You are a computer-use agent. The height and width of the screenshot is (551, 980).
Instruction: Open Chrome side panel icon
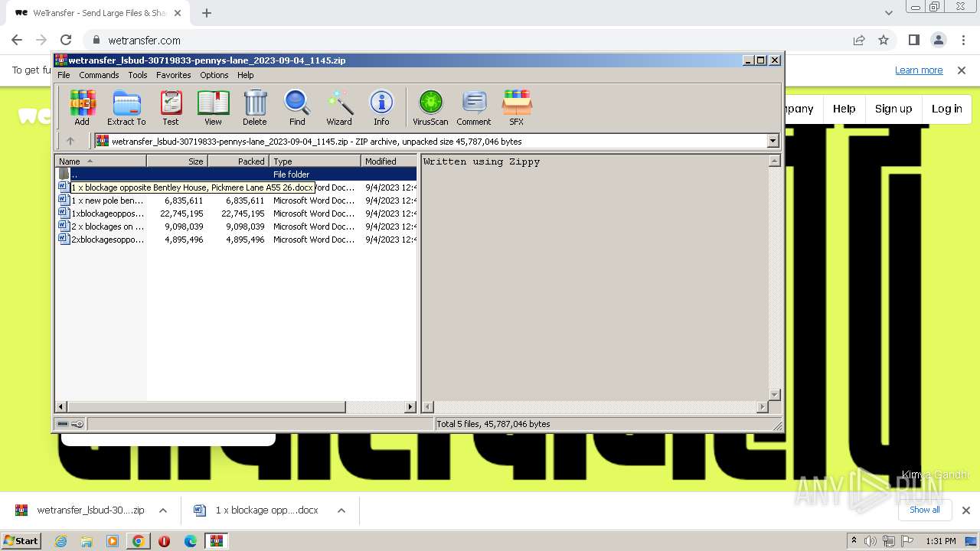click(x=913, y=41)
